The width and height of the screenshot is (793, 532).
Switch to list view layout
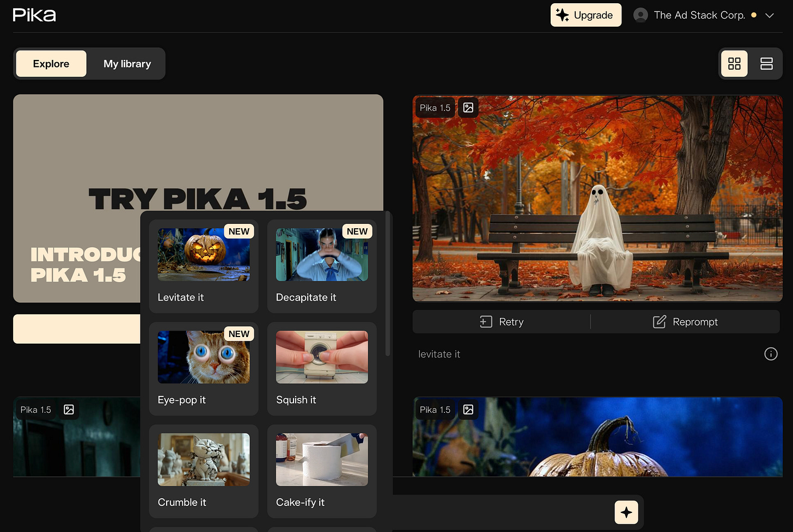[766, 64]
